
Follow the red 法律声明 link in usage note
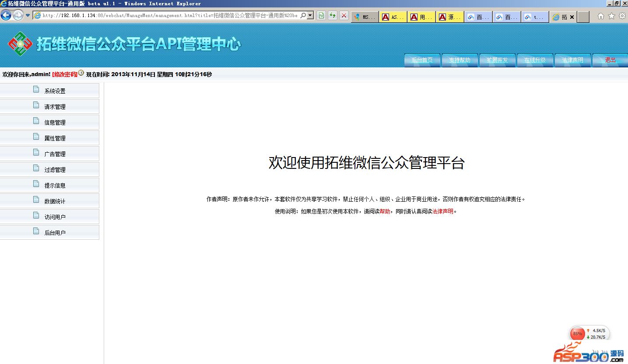click(443, 211)
